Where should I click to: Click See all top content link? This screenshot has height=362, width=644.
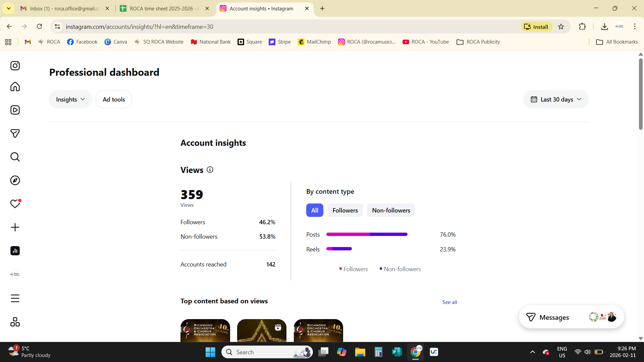click(x=449, y=302)
